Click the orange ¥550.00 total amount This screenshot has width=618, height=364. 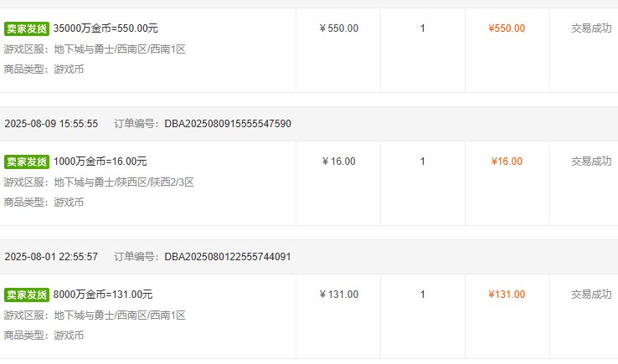pyautogui.click(x=507, y=28)
